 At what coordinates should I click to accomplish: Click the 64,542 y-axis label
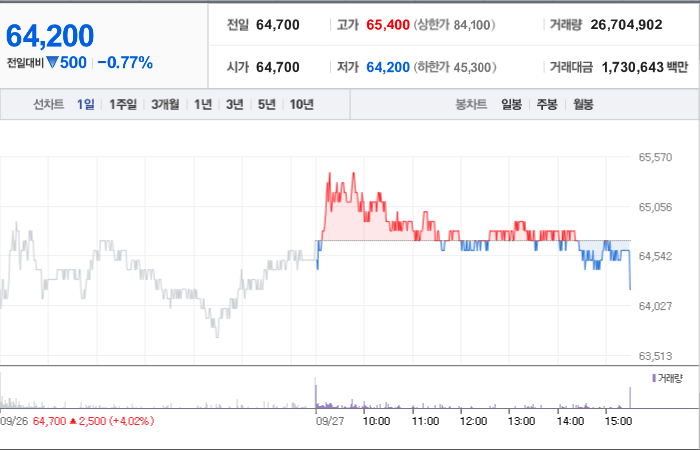click(655, 256)
